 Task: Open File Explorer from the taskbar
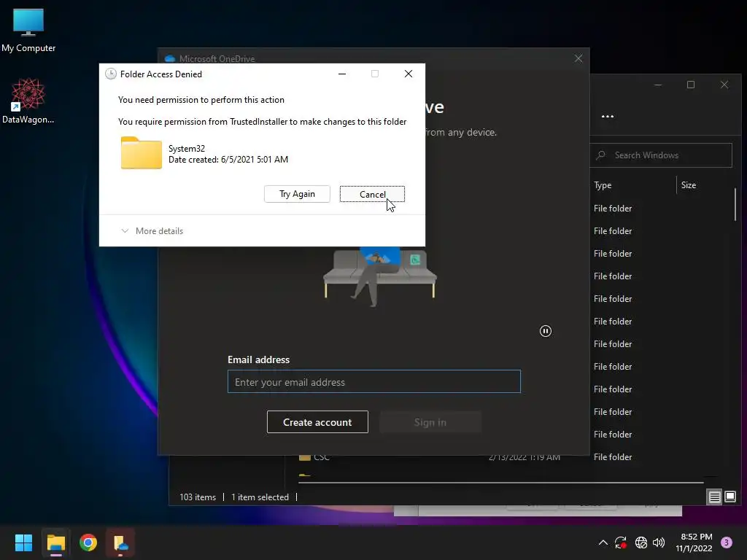point(55,542)
